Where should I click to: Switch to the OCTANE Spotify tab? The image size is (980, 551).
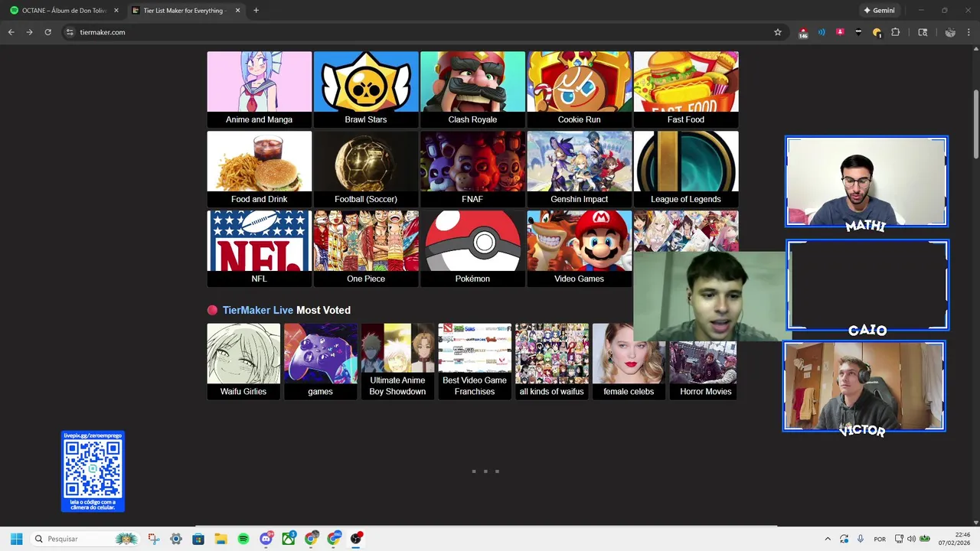click(x=64, y=11)
